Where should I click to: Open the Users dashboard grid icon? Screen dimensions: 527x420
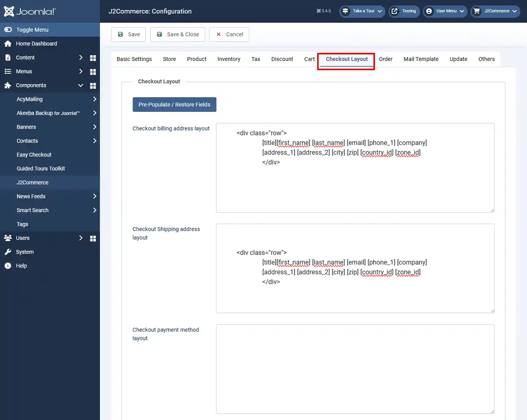click(x=93, y=238)
